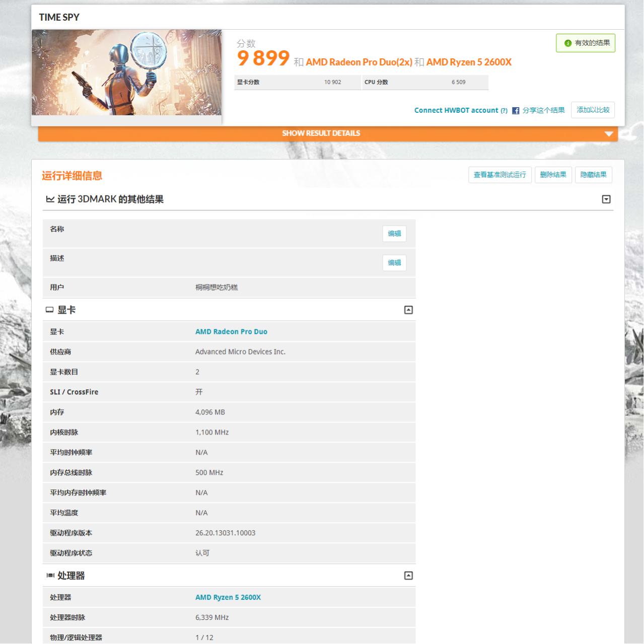This screenshot has width=644, height=644.
Task: Click the 500 MHz memory bus clock value
Action: pos(209,473)
